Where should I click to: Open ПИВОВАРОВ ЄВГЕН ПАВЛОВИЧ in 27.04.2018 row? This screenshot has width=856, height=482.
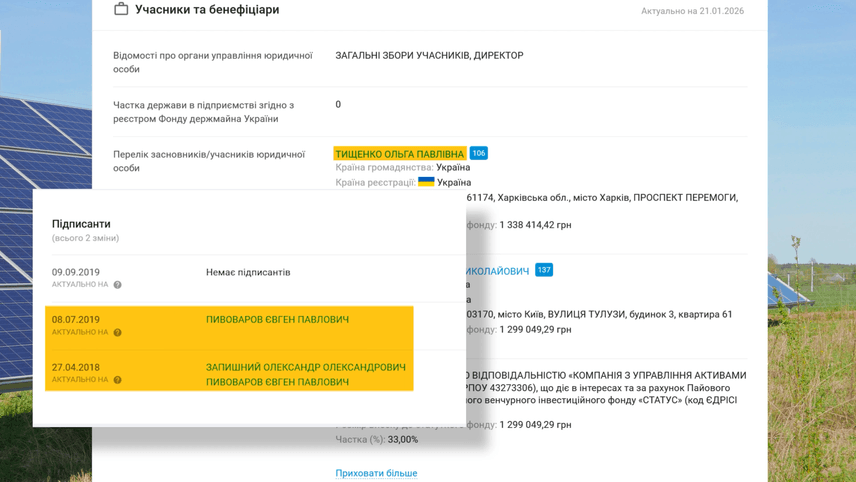[277, 382]
